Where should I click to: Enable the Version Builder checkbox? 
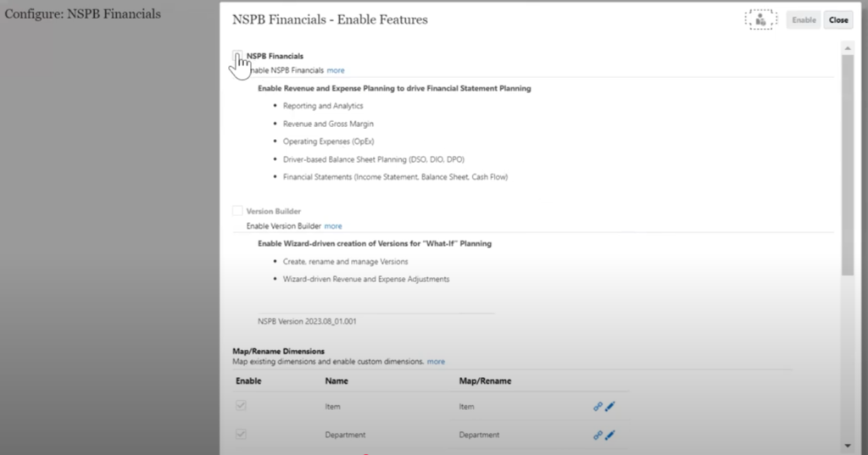coord(237,211)
